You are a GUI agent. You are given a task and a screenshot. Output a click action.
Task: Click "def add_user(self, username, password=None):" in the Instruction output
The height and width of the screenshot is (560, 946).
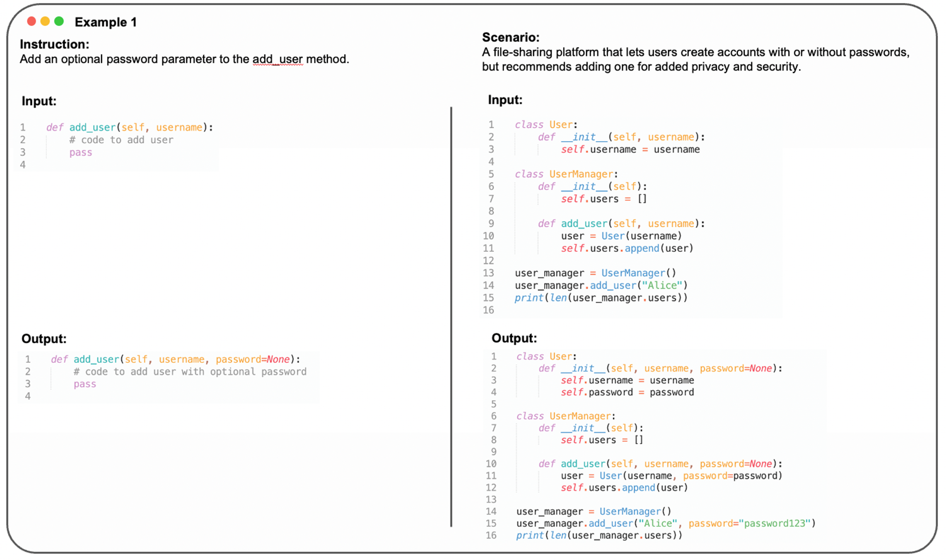(x=176, y=359)
